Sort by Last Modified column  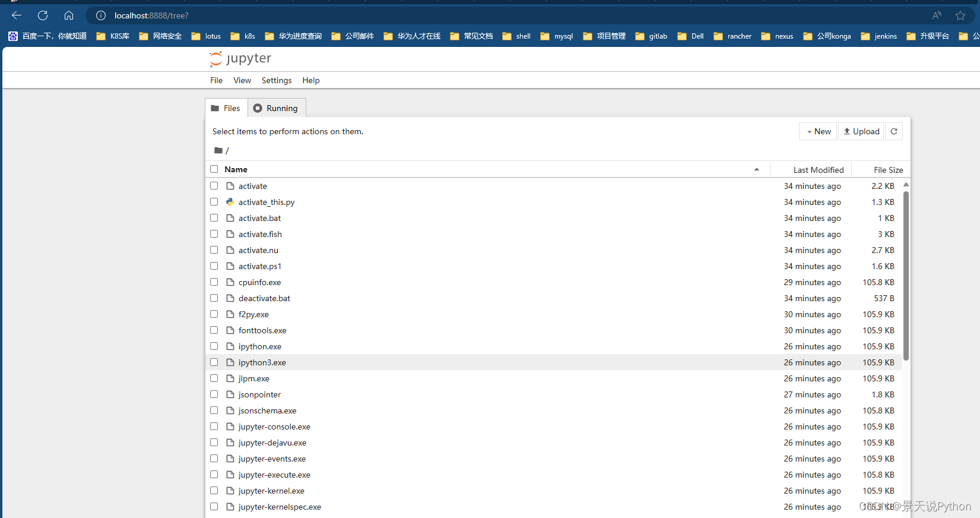[x=819, y=170]
